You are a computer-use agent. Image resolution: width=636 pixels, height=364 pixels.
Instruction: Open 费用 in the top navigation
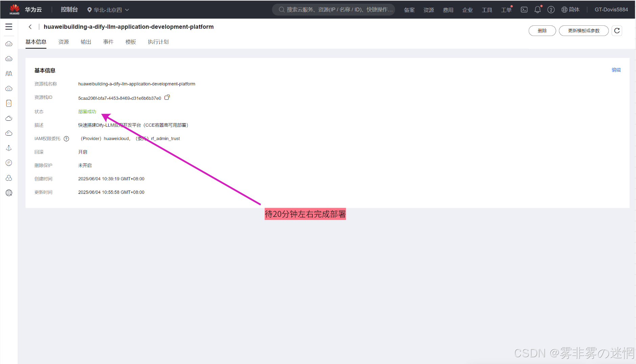click(448, 10)
